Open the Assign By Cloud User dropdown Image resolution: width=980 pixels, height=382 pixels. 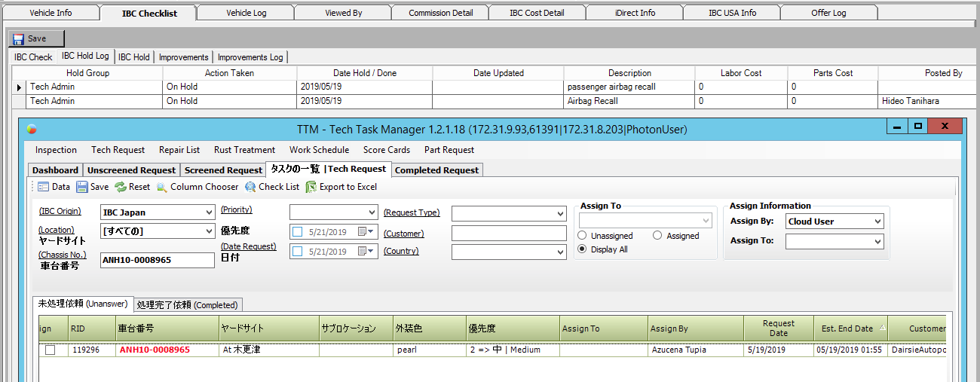(877, 222)
